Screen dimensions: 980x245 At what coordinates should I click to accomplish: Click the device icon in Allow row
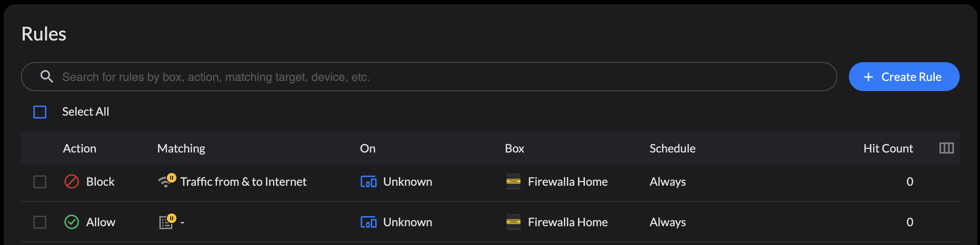tap(368, 222)
